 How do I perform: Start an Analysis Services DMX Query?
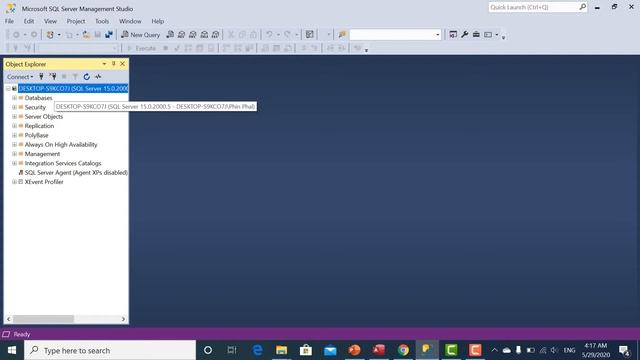193,35
